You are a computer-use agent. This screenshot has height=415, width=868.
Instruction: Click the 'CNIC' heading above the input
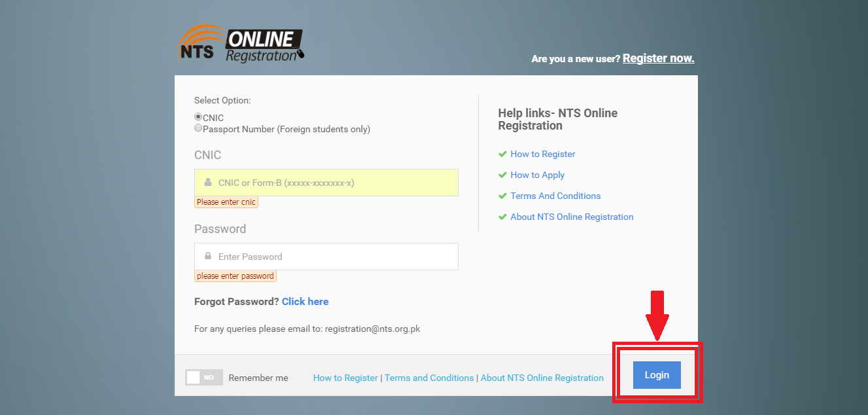pos(208,155)
